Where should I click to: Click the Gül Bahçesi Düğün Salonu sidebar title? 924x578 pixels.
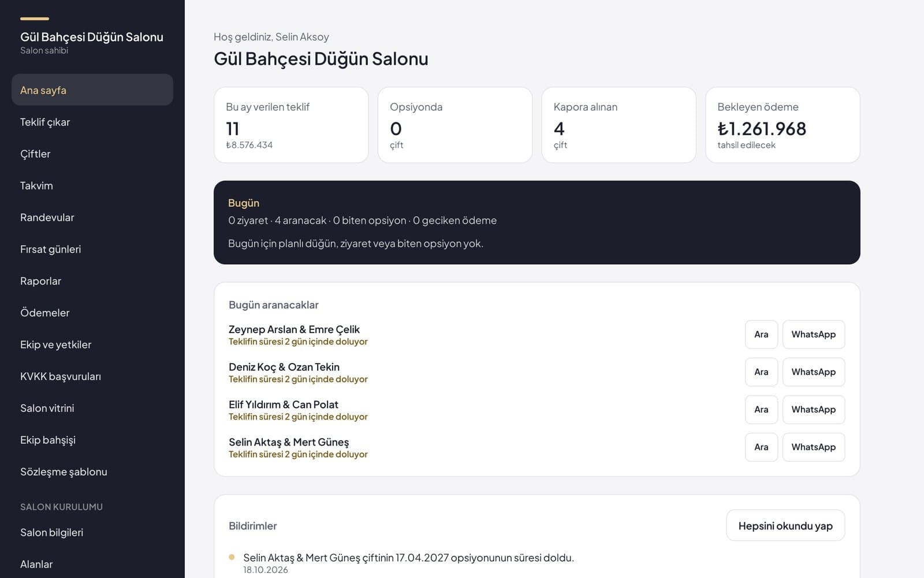pos(92,37)
